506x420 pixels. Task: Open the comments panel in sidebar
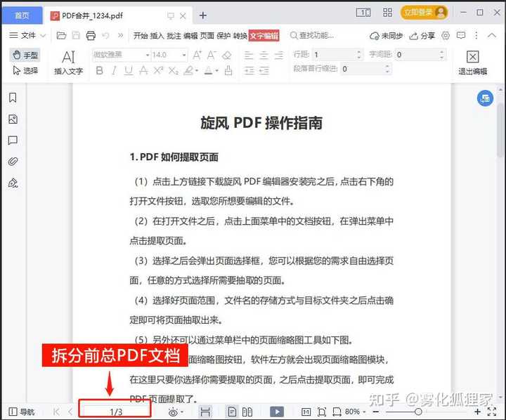coord(13,140)
